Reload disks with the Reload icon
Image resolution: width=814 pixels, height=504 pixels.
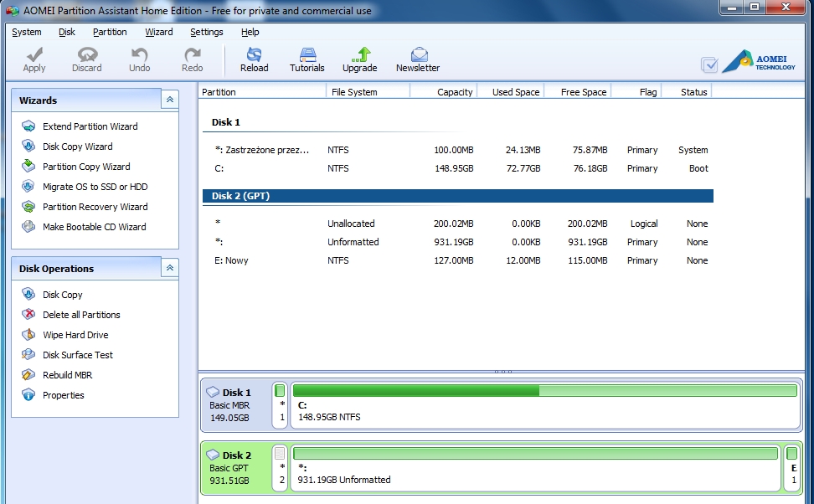coord(255,54)
